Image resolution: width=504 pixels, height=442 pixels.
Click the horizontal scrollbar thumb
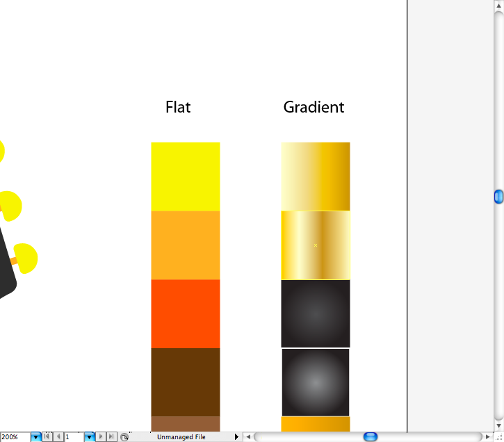point(371,437)
